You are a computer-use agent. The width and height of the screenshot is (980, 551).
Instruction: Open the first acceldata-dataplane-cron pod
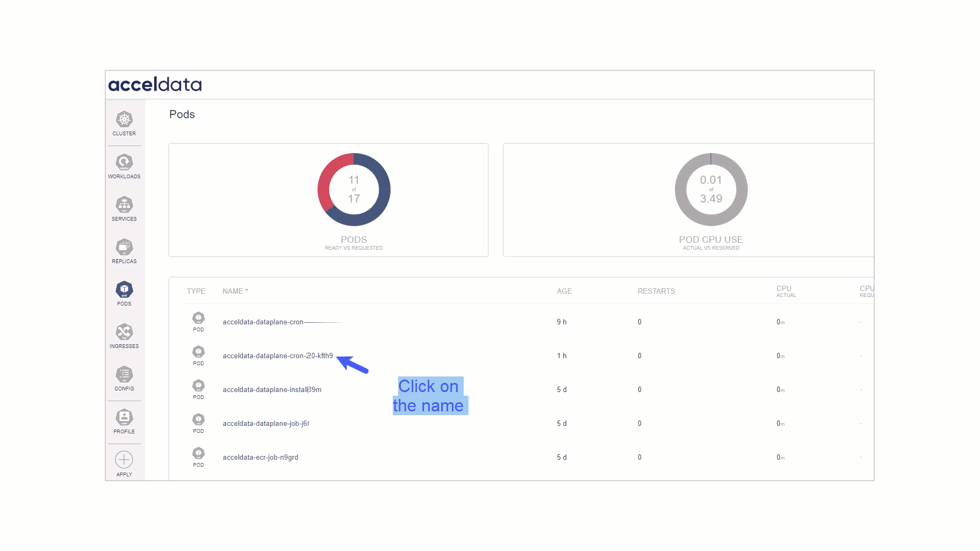pyautogui.click(x=263, y=322)
